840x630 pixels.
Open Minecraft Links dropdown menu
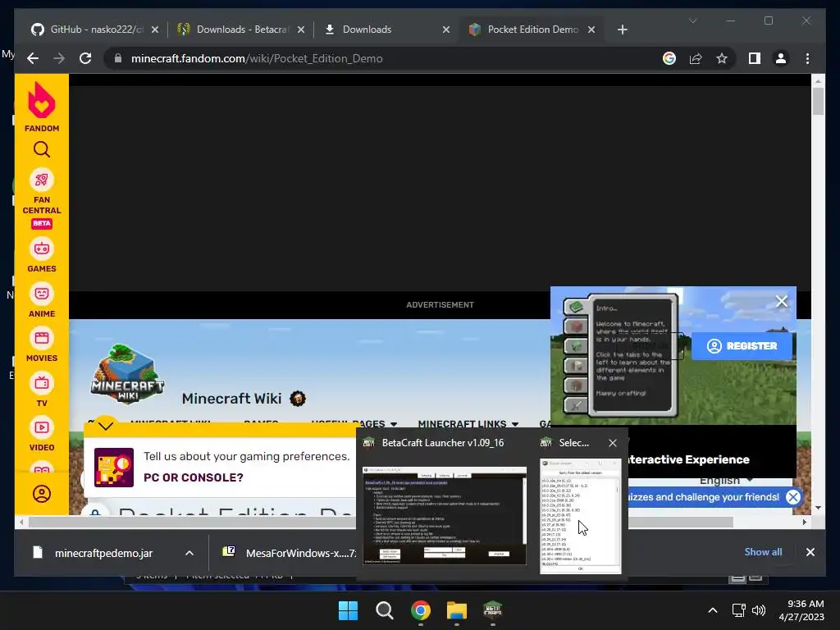[468, 424]
